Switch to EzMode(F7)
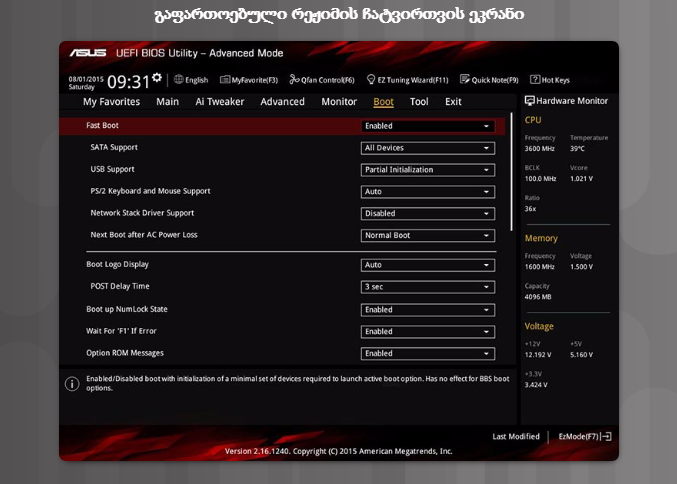This screenshot has width=677, height=484. 584,437
